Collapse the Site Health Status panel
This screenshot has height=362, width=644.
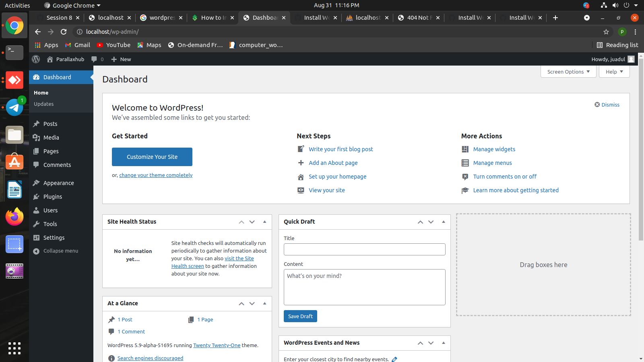(x=264, y=222)
